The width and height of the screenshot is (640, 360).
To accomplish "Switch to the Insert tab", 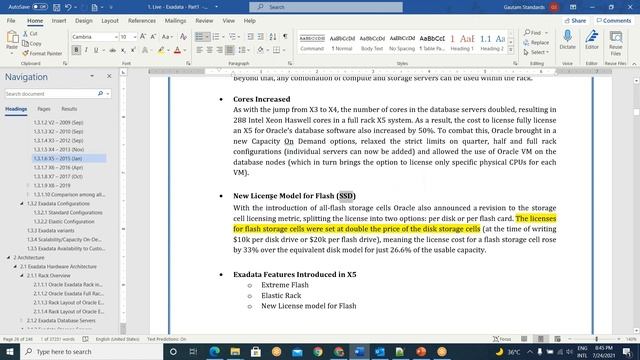I will pyautogui.click(x=59, y=20).
